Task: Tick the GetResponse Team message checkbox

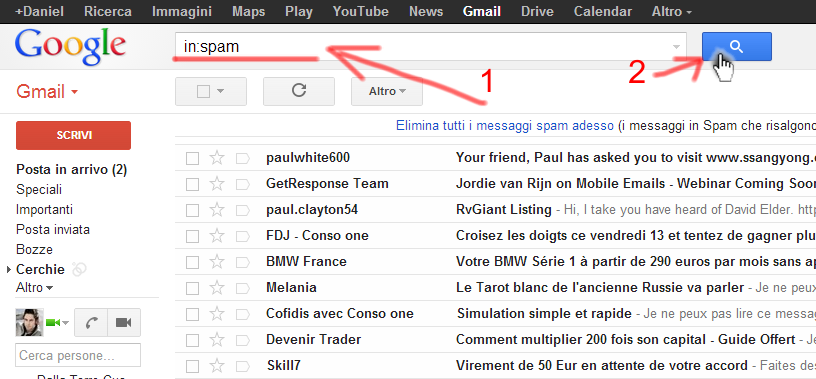Action: 193,184
